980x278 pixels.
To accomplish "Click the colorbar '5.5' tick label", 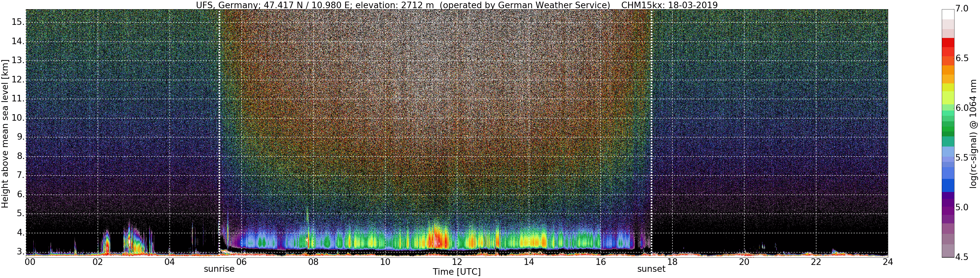I will pos(962,158).
